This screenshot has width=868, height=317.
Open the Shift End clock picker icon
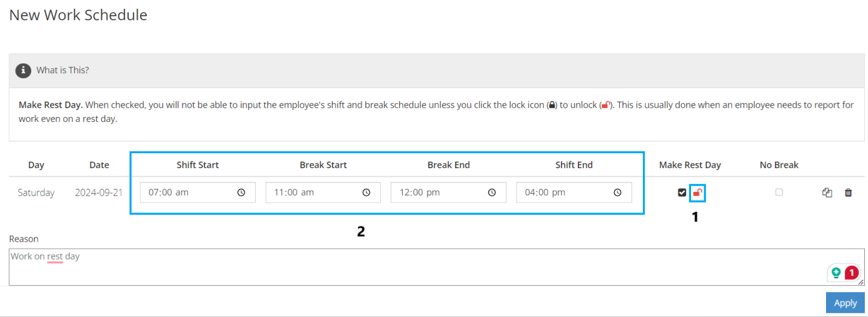click(617, 193)
